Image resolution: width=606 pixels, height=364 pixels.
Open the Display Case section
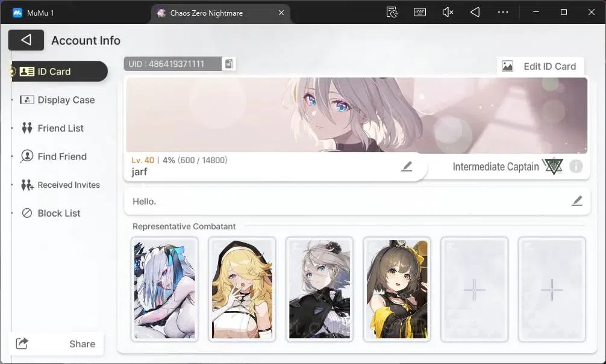[x=58, y=100]
